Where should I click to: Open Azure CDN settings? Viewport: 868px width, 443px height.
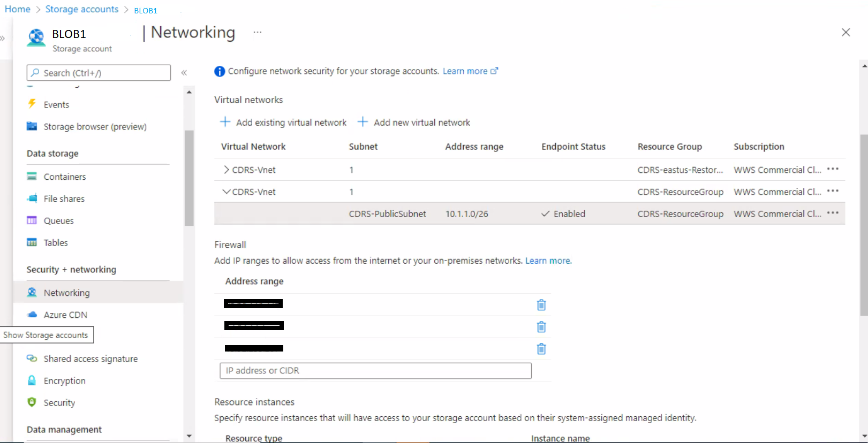click(x=65, y=315)
